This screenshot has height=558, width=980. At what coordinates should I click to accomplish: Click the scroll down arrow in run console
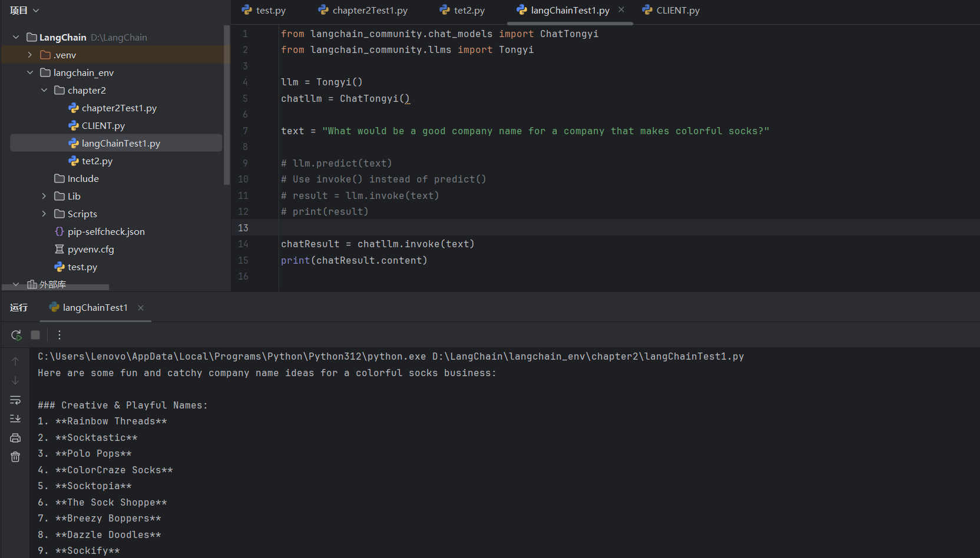[15, 380]
